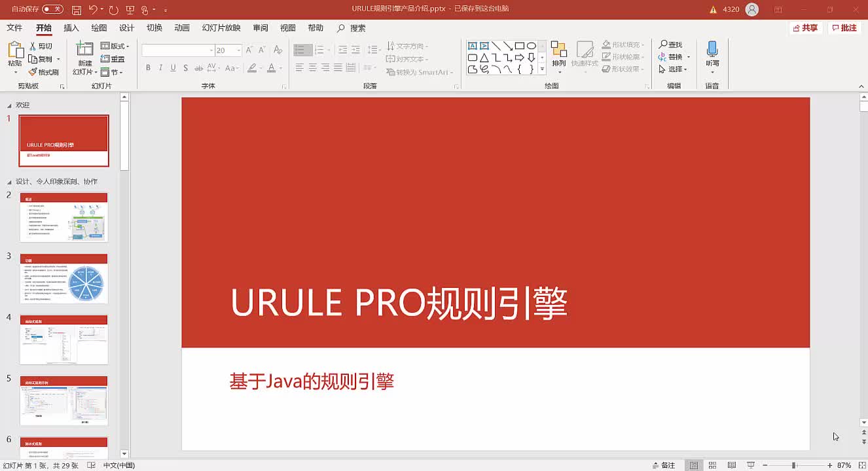Click the 批注 comments button
The image size is (868, 471).
click(x=844, y=28)
